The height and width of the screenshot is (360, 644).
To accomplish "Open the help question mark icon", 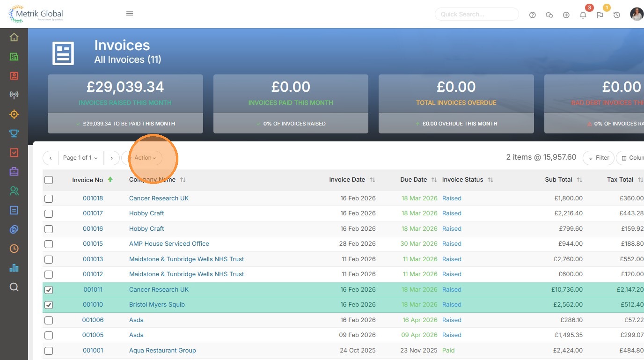I will 533,15.
